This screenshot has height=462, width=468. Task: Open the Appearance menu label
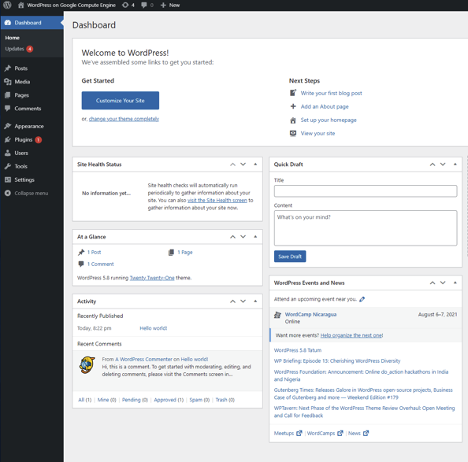pyautogui.click(x=29, y=126)
